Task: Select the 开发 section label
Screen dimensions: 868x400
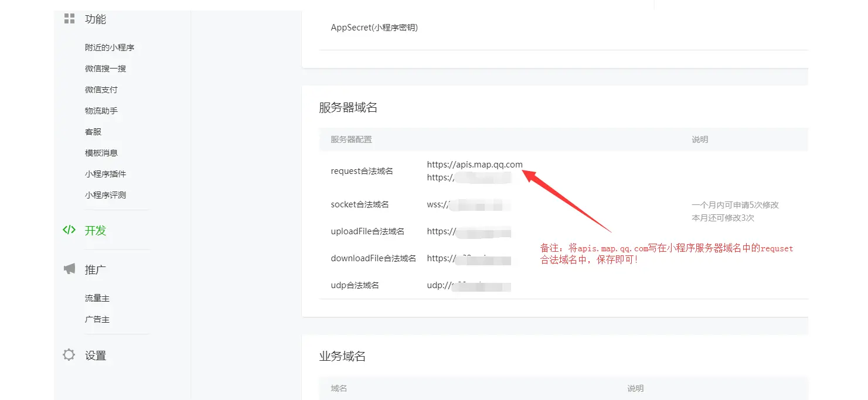Action: click(96, 230)
